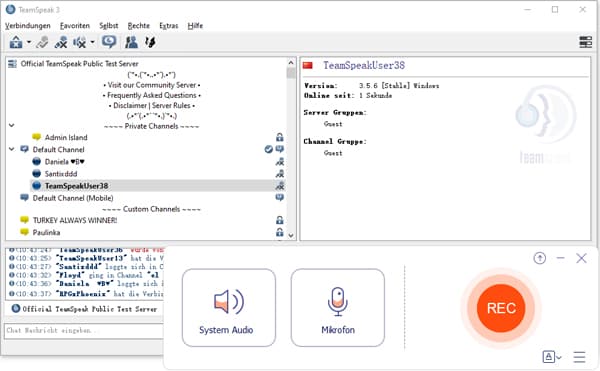This screenshot has width=600, height=371.
Task: Click lock icon on Admin Island row
Action: 280,137
